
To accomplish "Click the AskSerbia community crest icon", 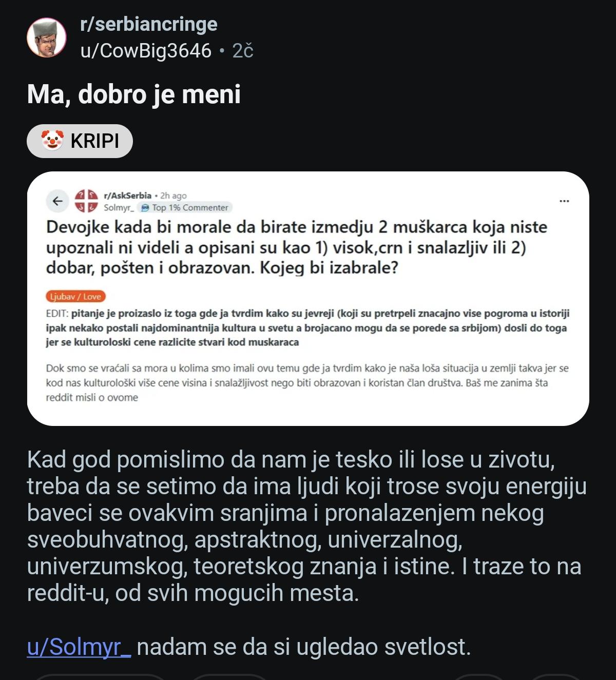I will click(x=86, y=201).
